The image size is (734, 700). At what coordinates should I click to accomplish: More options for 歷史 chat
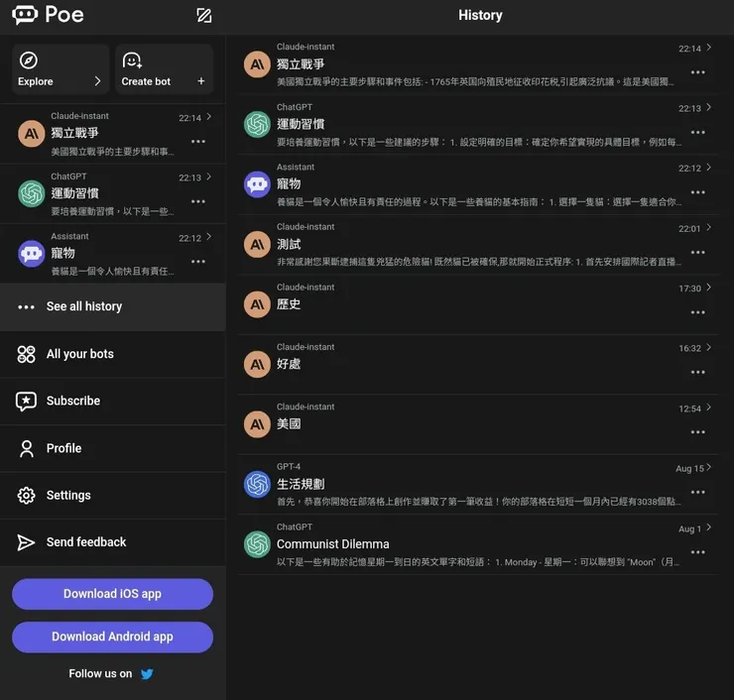[698, 312]
